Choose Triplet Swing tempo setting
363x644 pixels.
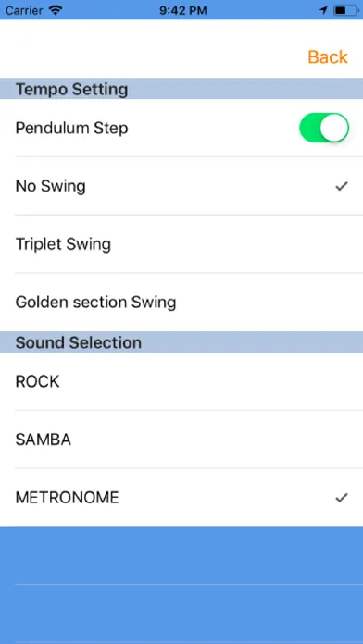181,244
